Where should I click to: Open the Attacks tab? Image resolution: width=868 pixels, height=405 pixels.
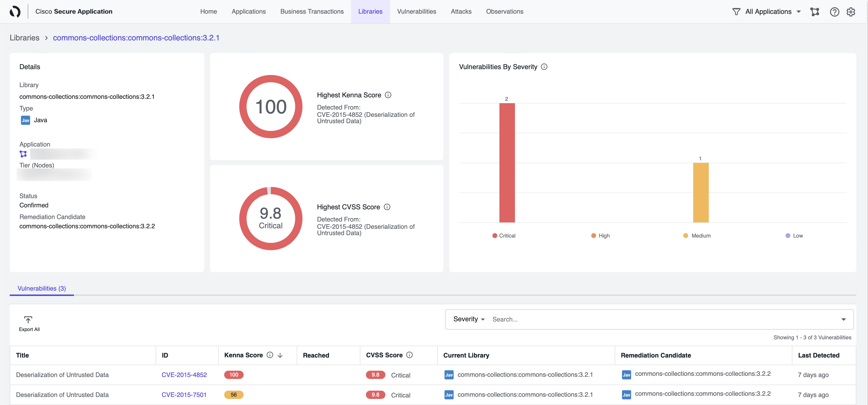[x=461, y=11]
